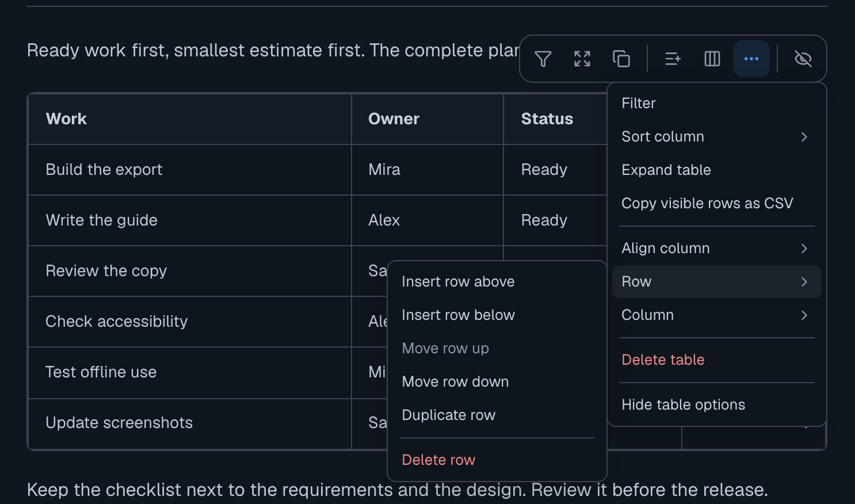
Task: Click the 'Build the export' cell
Action: [x=190, y=170]
